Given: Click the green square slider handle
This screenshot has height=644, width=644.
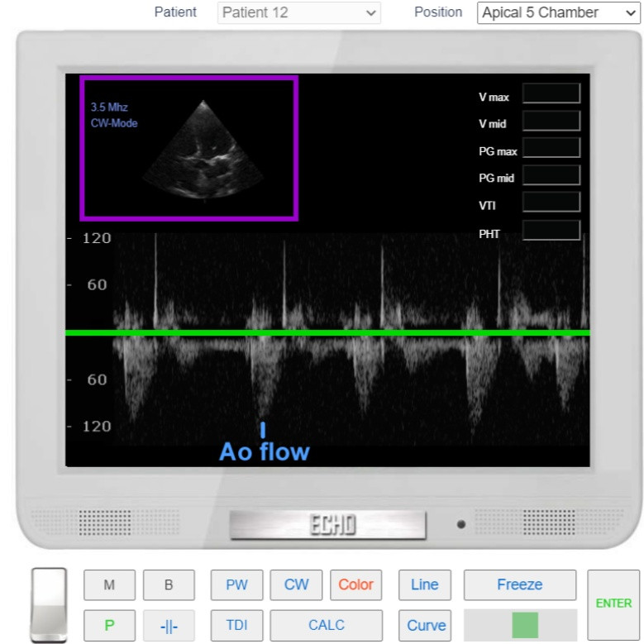Looking at the screenshot, I should pos(525,625).
